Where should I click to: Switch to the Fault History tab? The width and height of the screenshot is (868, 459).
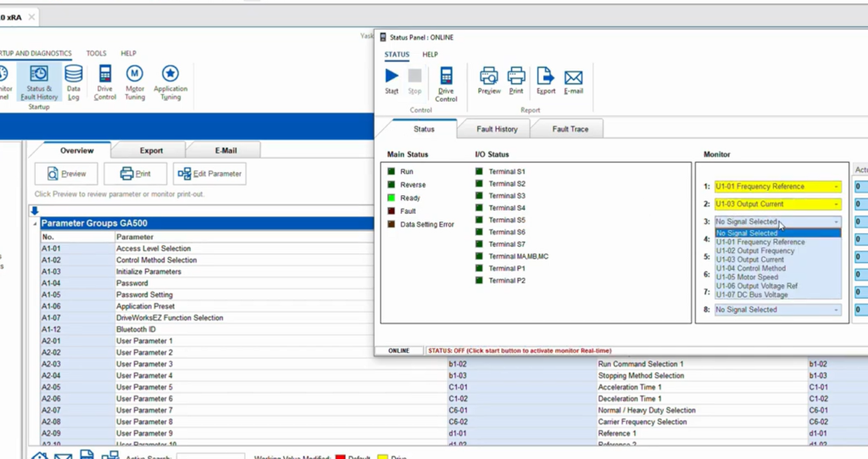[497, 129]
